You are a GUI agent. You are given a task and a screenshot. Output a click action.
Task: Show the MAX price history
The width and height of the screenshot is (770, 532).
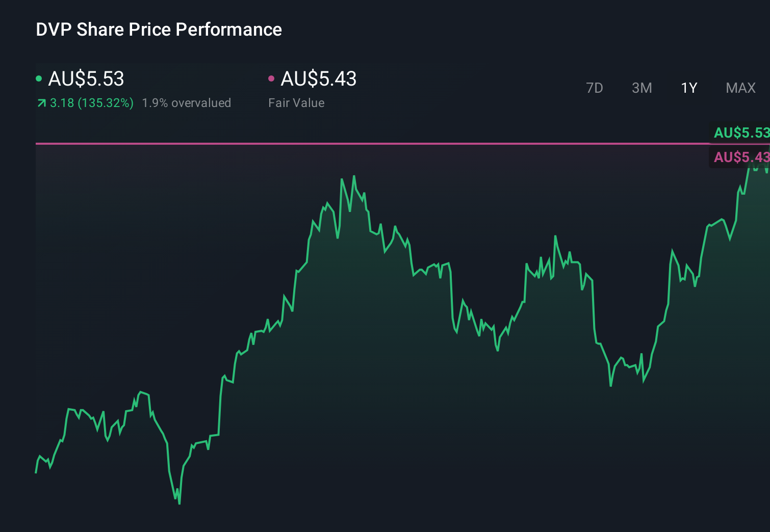[x=740, y=88]
